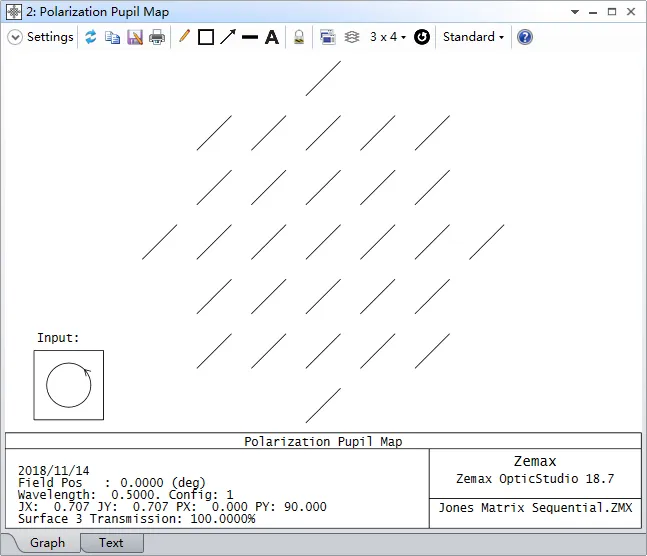Toggle the window lock icon
The width and height of the screenshot is (647, 556).
coord(298,37)
